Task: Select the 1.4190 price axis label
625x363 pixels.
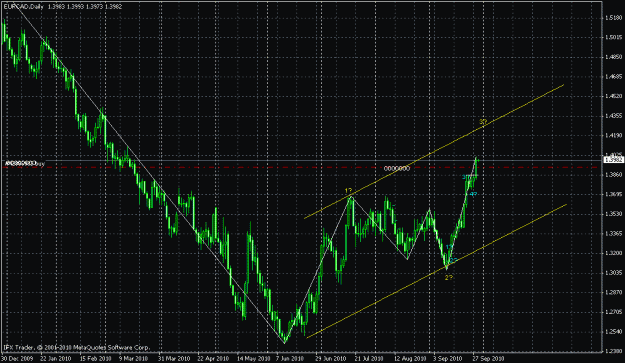Action: pos(613,135)
